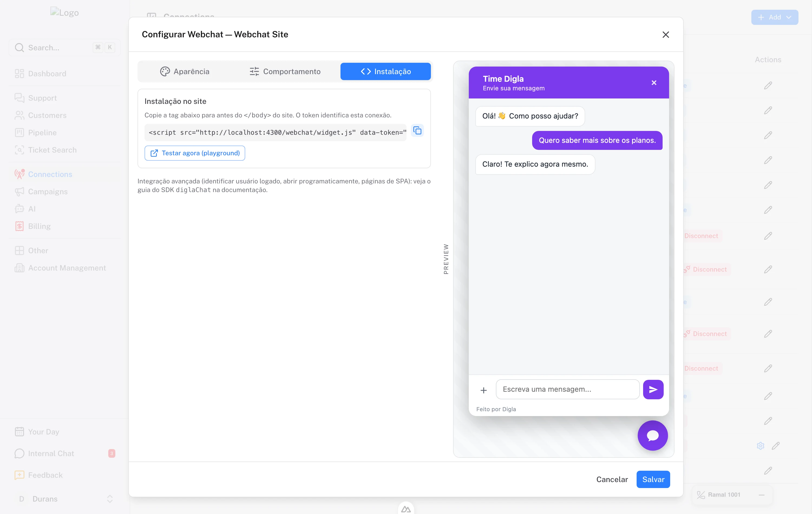Click the Claro! Te explico agora mesmo bubble
The image size is (812, 514).
tap(535, 164)
